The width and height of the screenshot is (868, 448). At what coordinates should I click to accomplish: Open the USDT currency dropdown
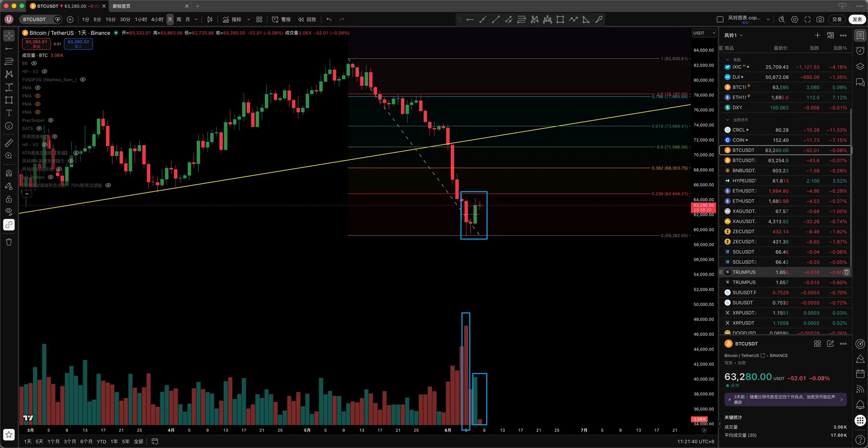(704, 33)
